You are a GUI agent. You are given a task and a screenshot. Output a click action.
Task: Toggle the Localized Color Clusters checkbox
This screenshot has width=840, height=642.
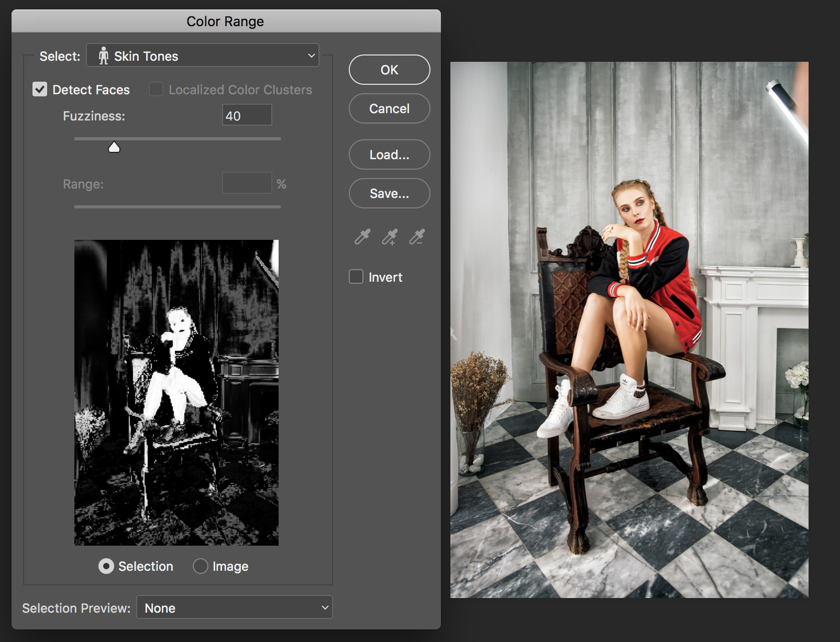(156, 90)
